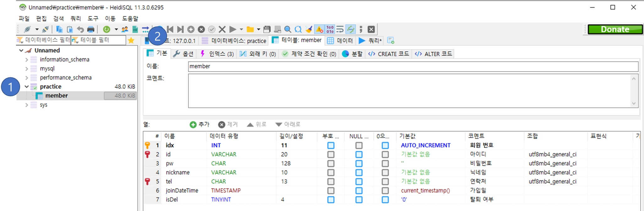Jump to last record icon
644x211 pixels.
[x=180, y=29]
